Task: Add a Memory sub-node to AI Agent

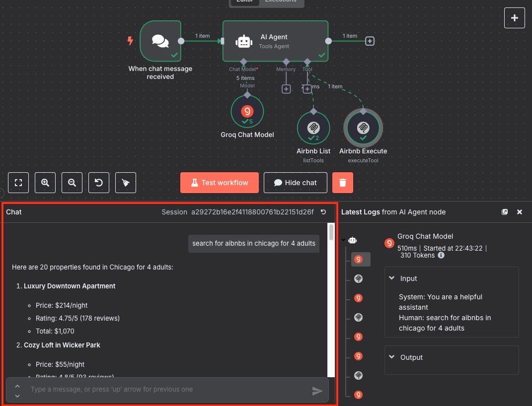Action: [286, 89]
